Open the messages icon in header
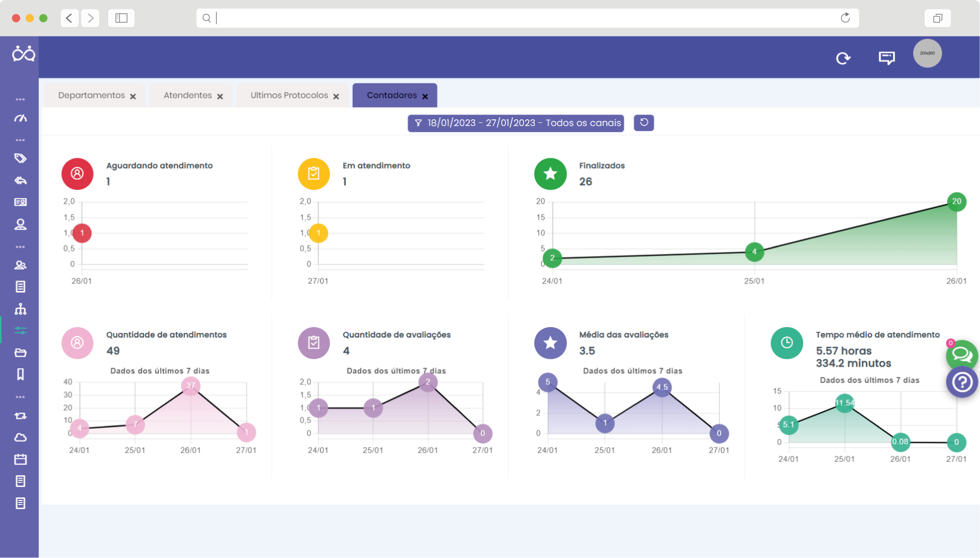980x558 pixels. pyautogui.click(x=887, y=58)
